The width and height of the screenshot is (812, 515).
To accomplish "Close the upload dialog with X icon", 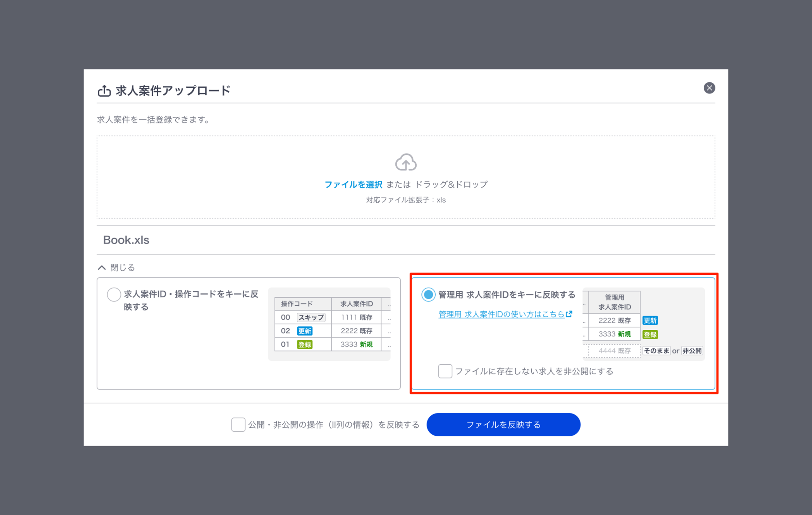I will click(709, 88).
